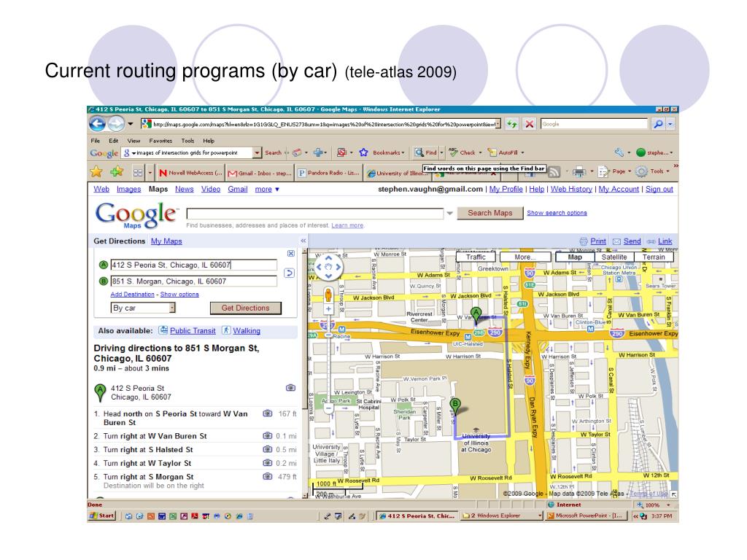Click the browser Forward arrow button
The image size is (747, 560).
116,124
